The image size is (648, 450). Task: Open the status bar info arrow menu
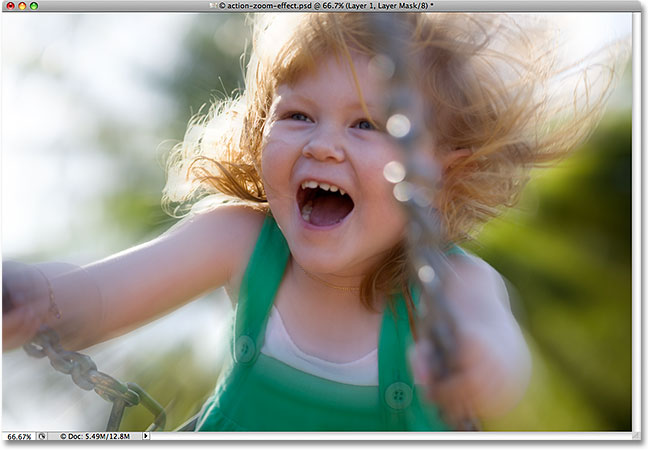(146, 438)
